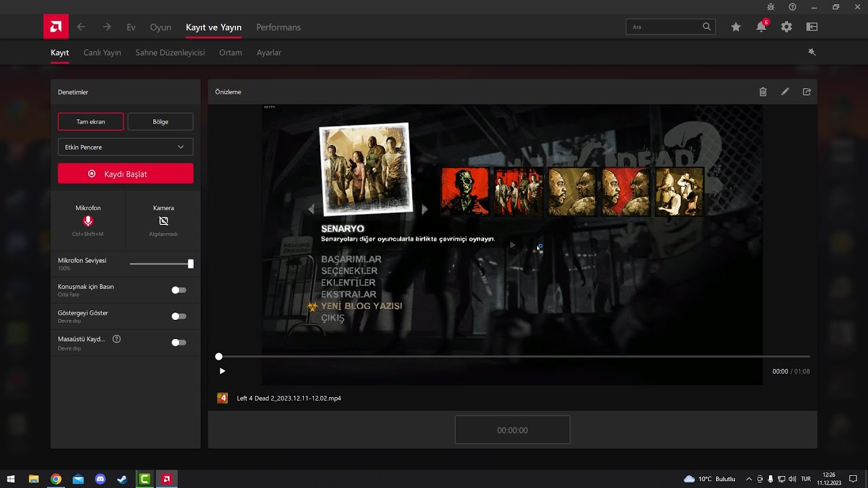Share the recording with export icon
The image size is (868, 488).
pos(806,91)
